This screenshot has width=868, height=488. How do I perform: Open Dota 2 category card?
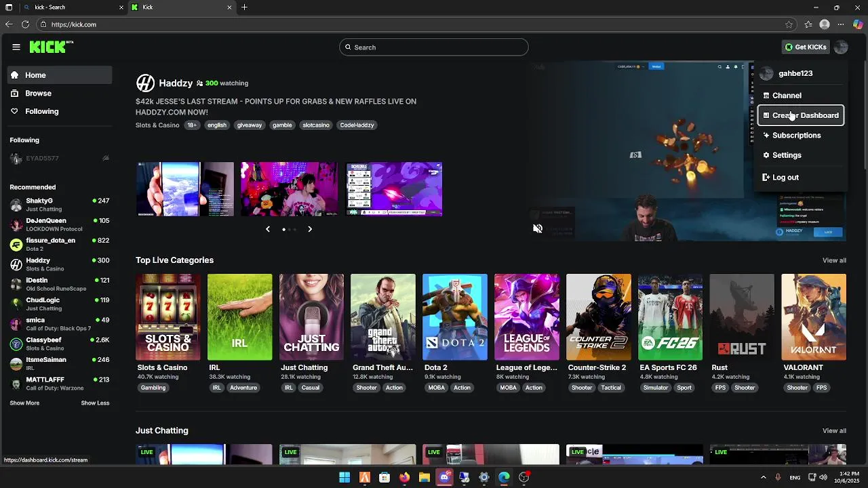455,317
